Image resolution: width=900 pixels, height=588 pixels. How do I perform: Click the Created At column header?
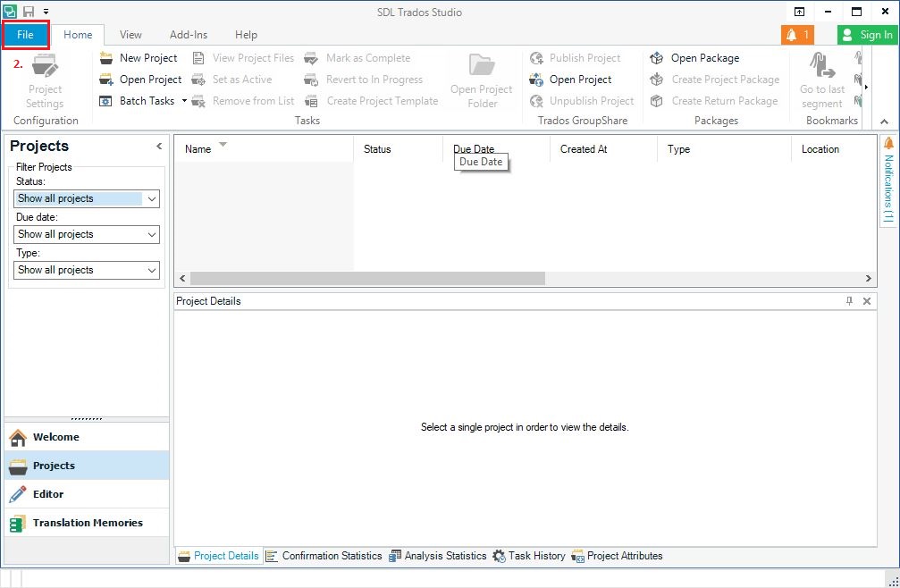[603, 149]
